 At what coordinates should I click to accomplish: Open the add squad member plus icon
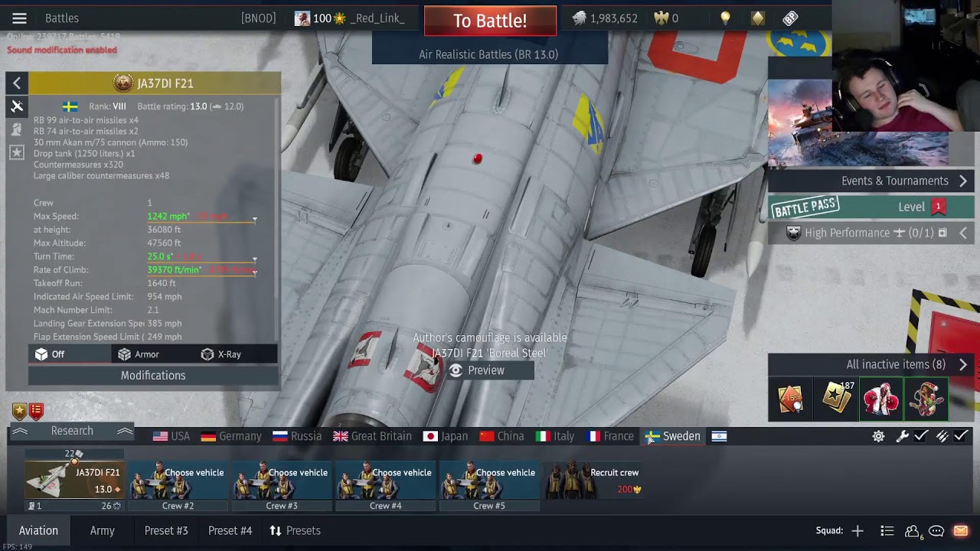tap(857, 530)
